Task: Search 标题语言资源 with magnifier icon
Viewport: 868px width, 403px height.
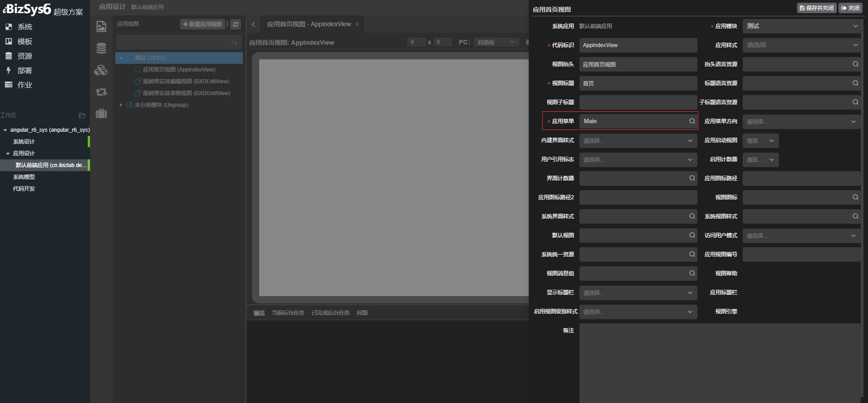Action: (x=855, y=83)
